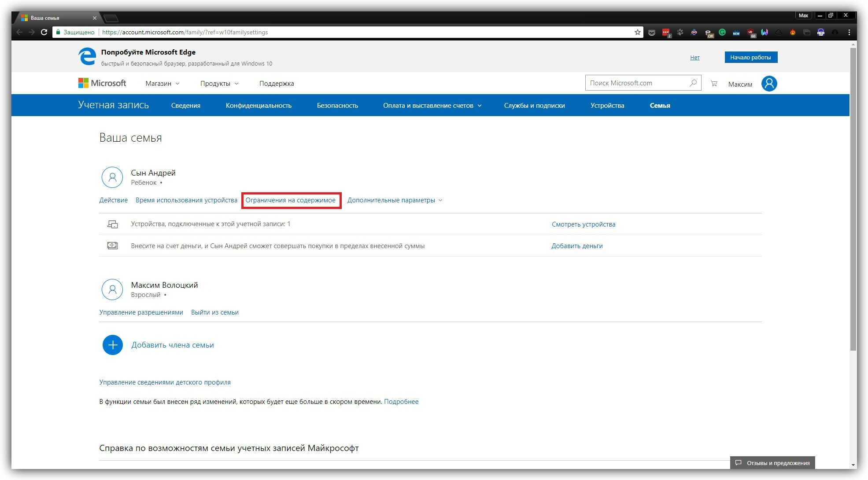This screenshot has width=868, height=480.
Task: Open the Устройства tab
Action: pos(607,106)
